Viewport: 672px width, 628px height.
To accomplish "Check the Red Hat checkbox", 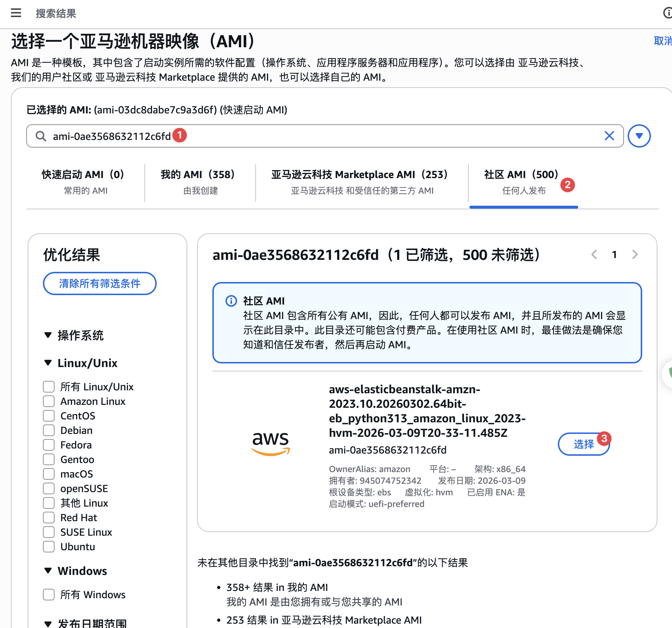I will pyautogui.click(x=49, y=517).
